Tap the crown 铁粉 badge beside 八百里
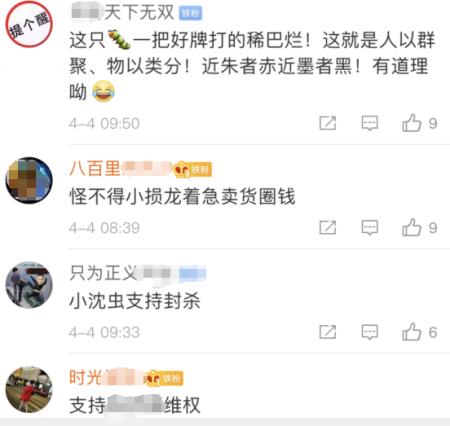This screenshot has height=426, width=450. (x=192, y=169)
